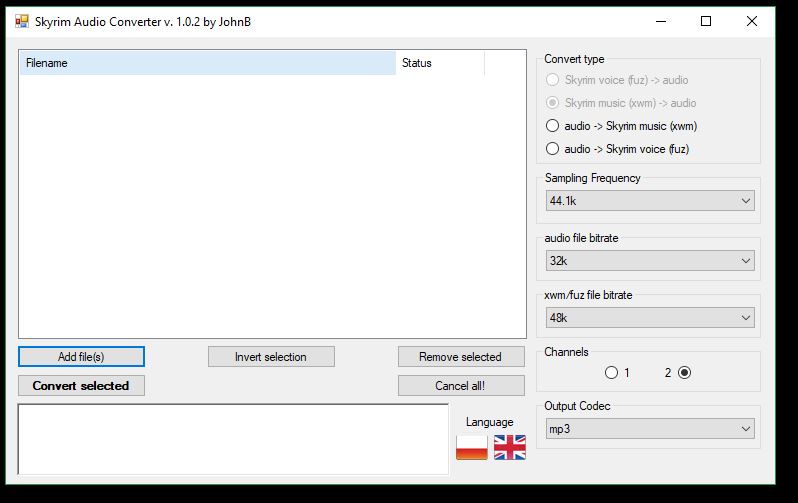Start conversion with Convert selected
The image size is (798, 503).
tap(81, 386)
